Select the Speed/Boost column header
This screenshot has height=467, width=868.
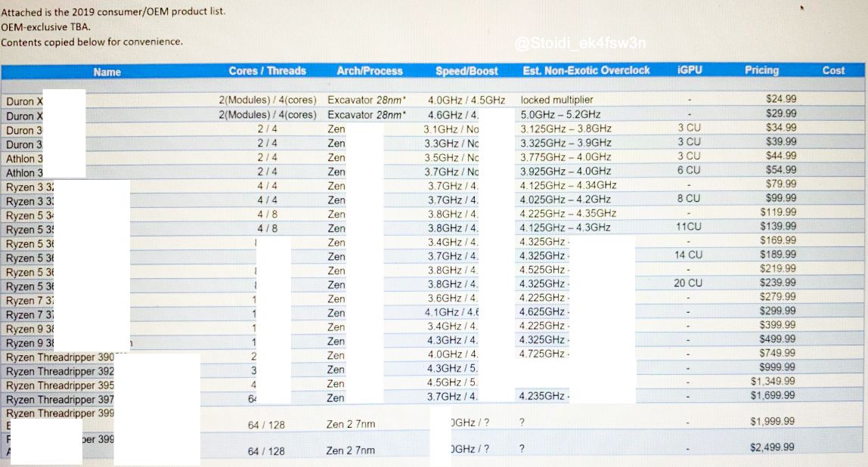(467, 71)
